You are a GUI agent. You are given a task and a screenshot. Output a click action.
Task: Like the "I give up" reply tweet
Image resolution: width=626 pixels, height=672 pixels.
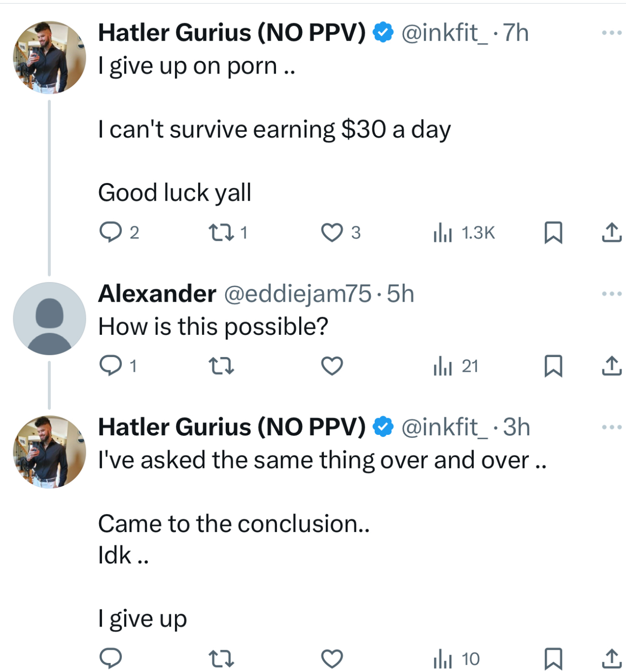click(x=332, y=659)
